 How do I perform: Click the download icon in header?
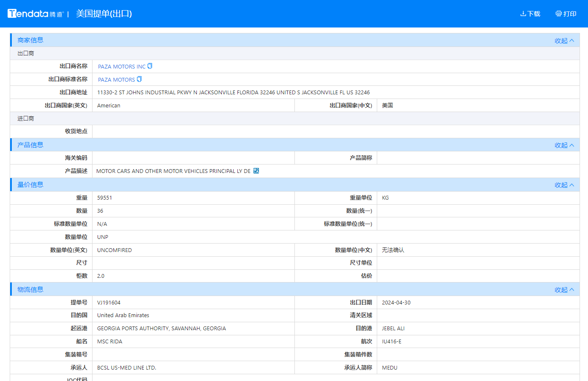pos(523,14)
